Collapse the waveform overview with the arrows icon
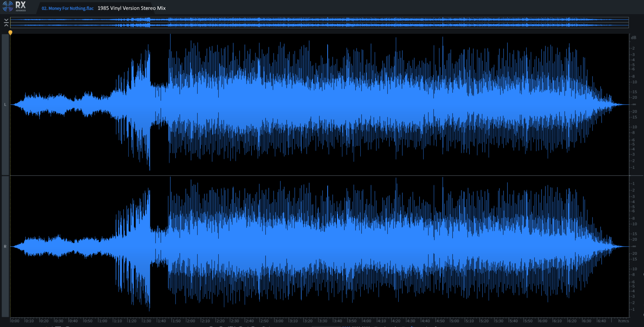 click(6, 22)
